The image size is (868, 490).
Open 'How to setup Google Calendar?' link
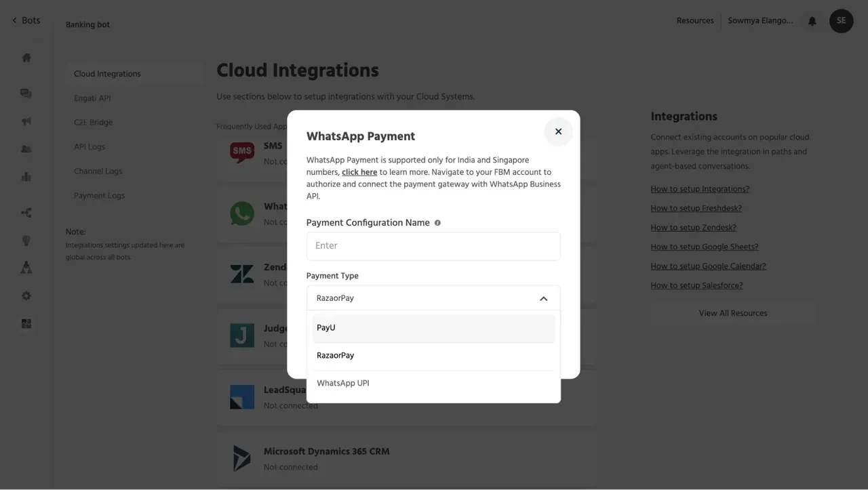pos(709,266)
